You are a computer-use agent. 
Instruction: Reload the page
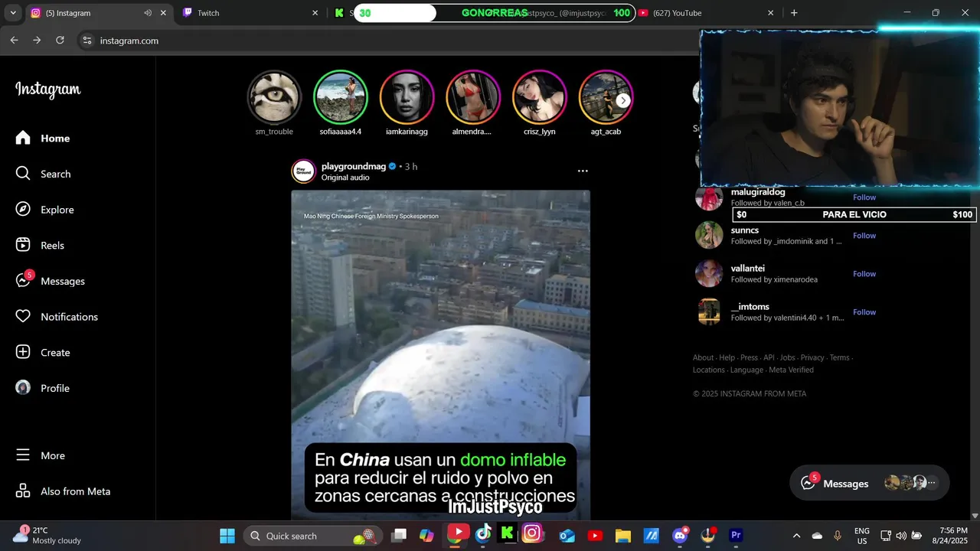(x=60, y=40)
